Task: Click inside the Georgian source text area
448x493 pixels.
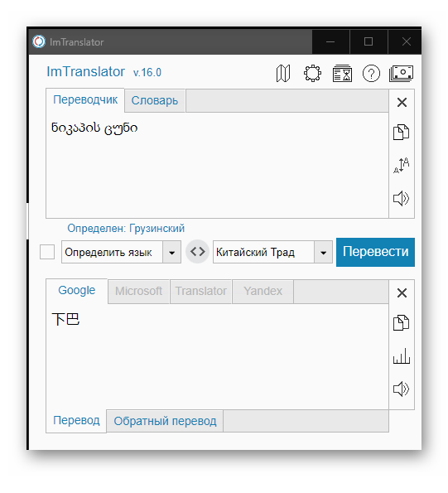Action: [x=218, y=165]
